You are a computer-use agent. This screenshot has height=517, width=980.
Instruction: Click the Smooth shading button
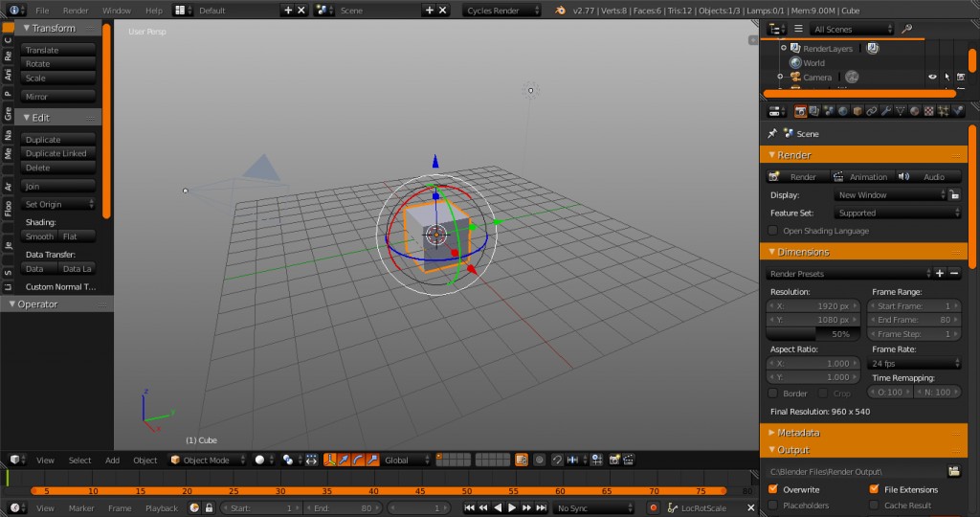tap(39, 236)
